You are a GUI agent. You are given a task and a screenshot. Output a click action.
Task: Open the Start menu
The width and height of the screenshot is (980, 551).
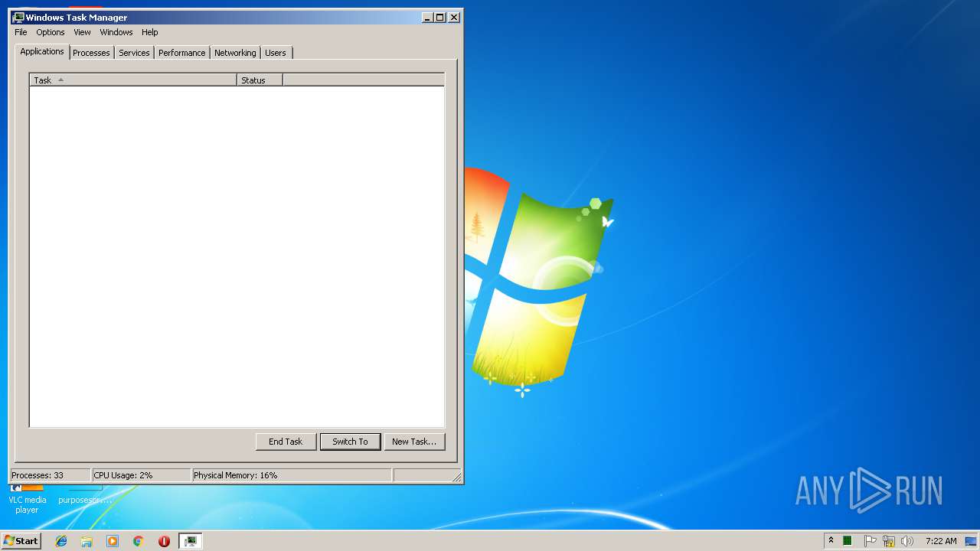point(21,541)
